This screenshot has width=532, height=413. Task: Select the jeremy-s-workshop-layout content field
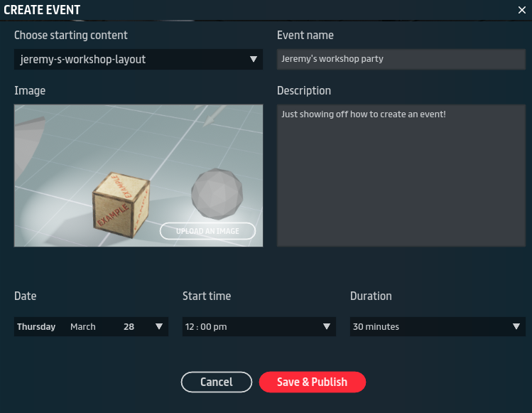tap(128, 60)
